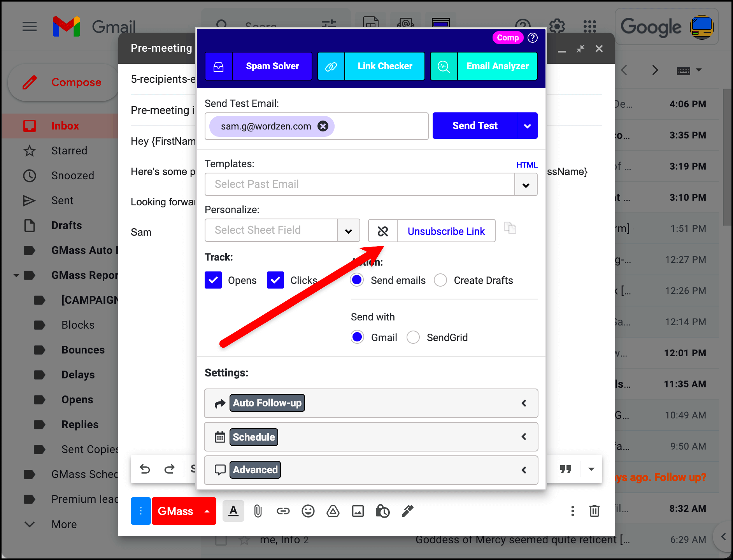Screen dimensions: 733x560
Task: Insert files using Google Drive icon
Action: [x=333, y=511]
